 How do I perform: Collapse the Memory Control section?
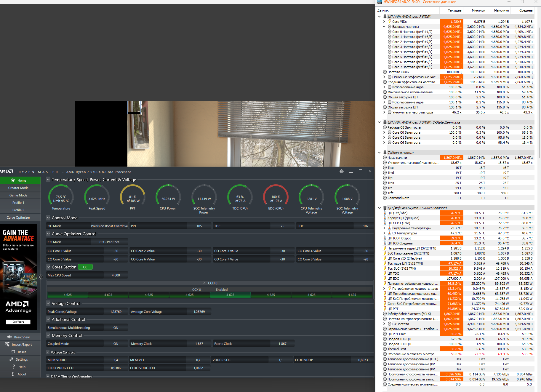point(48,335)
